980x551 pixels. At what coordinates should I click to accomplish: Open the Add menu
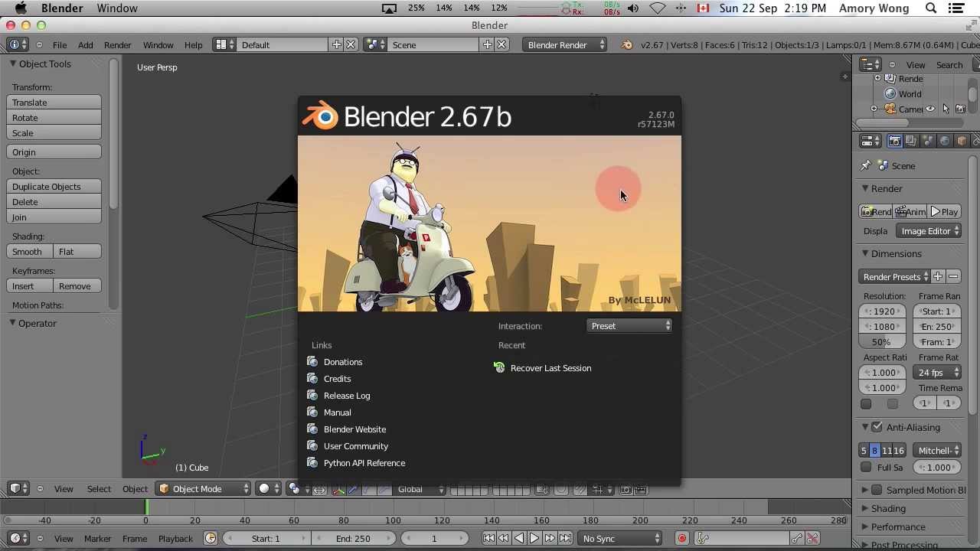click(85, 44)
